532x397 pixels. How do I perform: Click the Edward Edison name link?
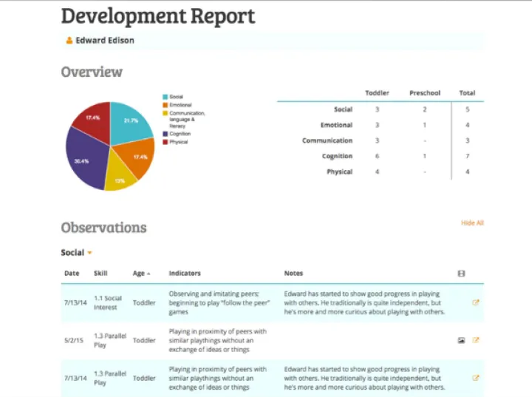105,41
